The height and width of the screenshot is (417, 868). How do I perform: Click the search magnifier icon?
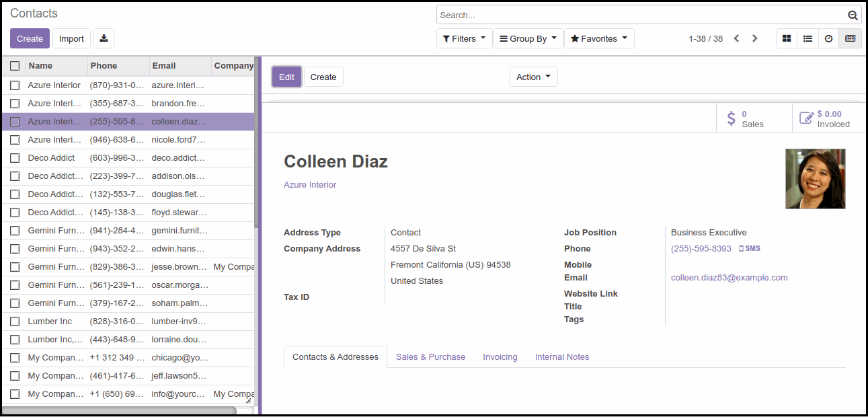click(x=853, y=15)
